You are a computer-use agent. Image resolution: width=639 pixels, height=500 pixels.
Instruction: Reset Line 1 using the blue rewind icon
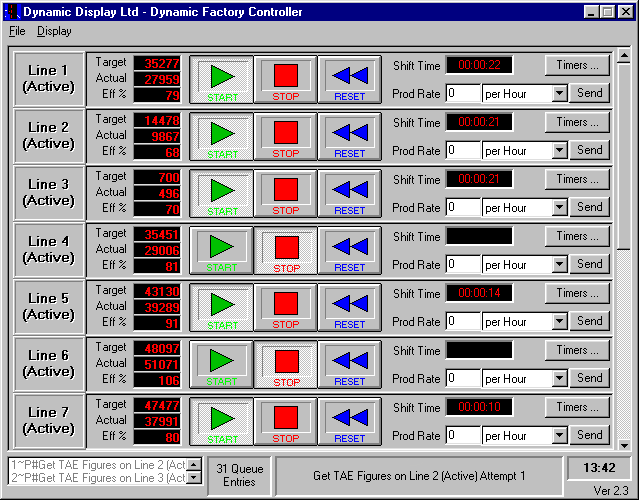click(349, 80)
